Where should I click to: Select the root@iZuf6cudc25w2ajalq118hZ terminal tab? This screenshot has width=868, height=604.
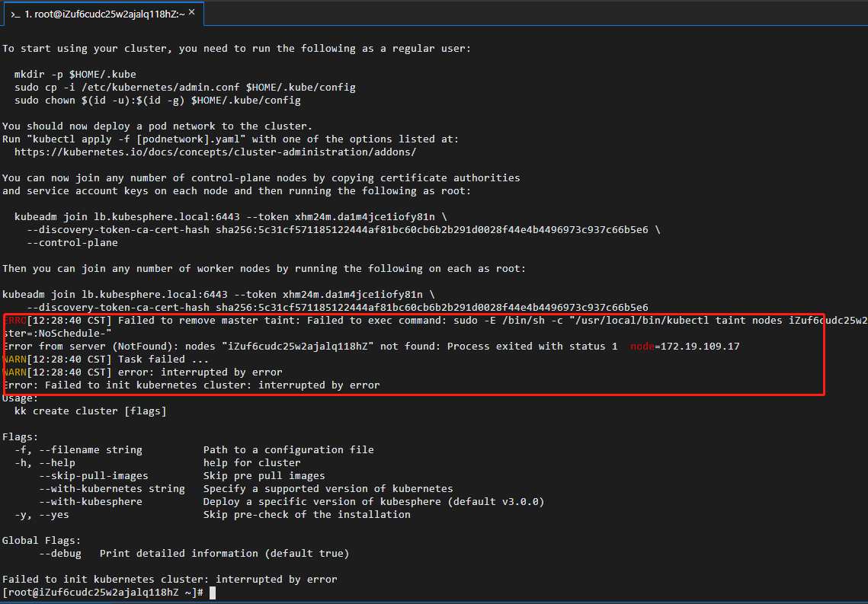(104, 14)
